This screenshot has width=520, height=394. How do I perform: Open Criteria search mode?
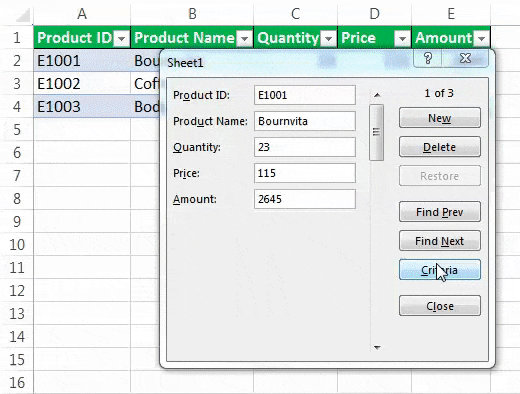[440, 270]
